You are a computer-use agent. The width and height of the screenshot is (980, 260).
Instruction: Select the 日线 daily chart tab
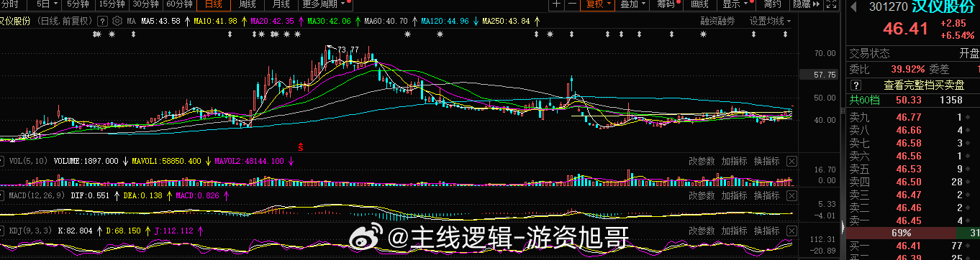click(214, 4)
